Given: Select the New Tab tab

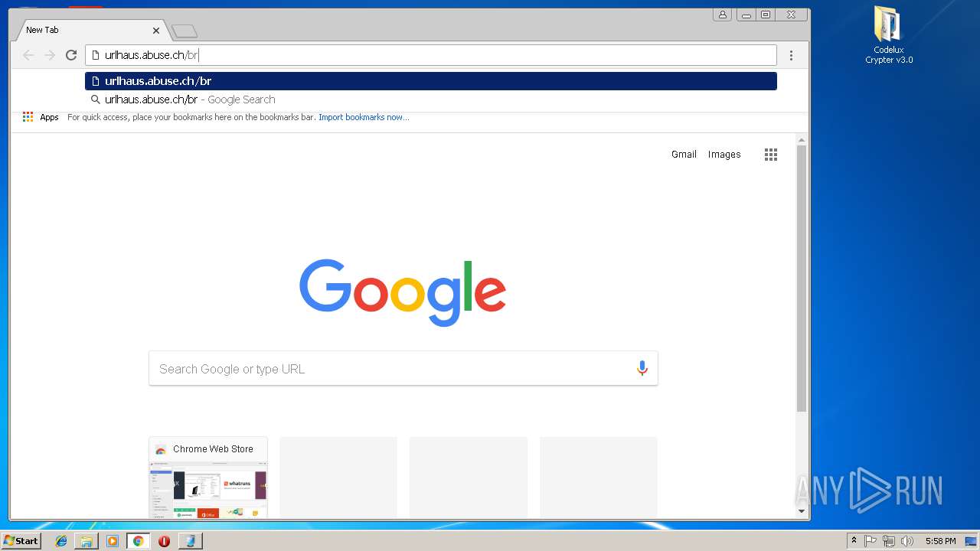Looking at the screenshot, I should click(90, 30).
